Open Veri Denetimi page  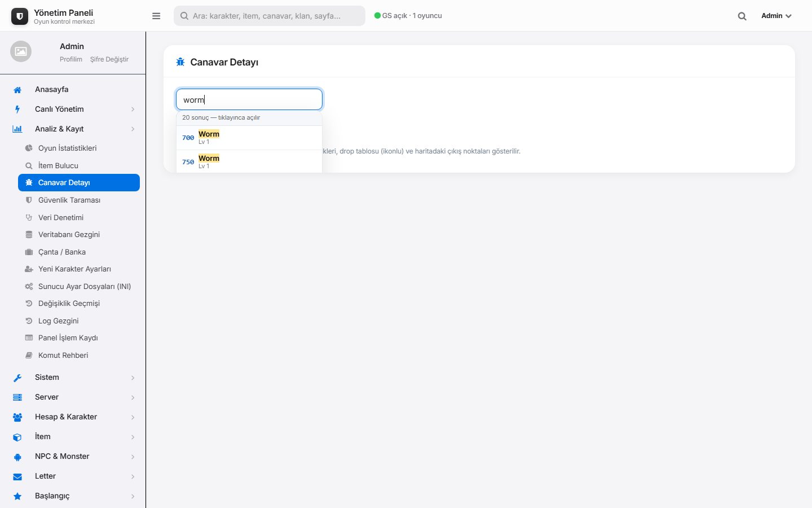coord(79,218)
